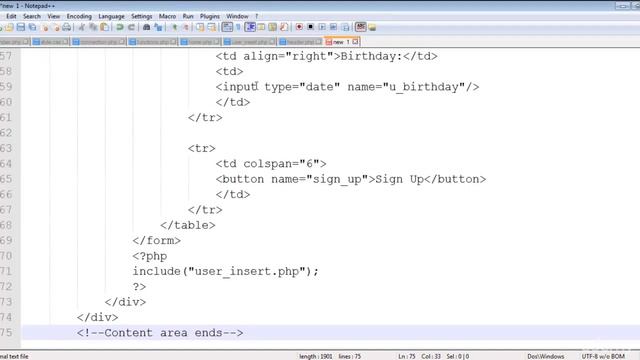Click the Save All toolbar icon

point(32,27)
